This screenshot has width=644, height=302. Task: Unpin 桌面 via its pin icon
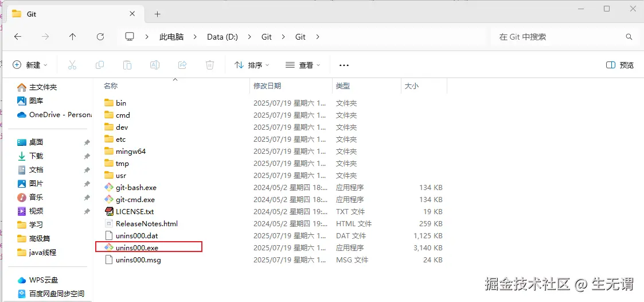pos(87,142)
